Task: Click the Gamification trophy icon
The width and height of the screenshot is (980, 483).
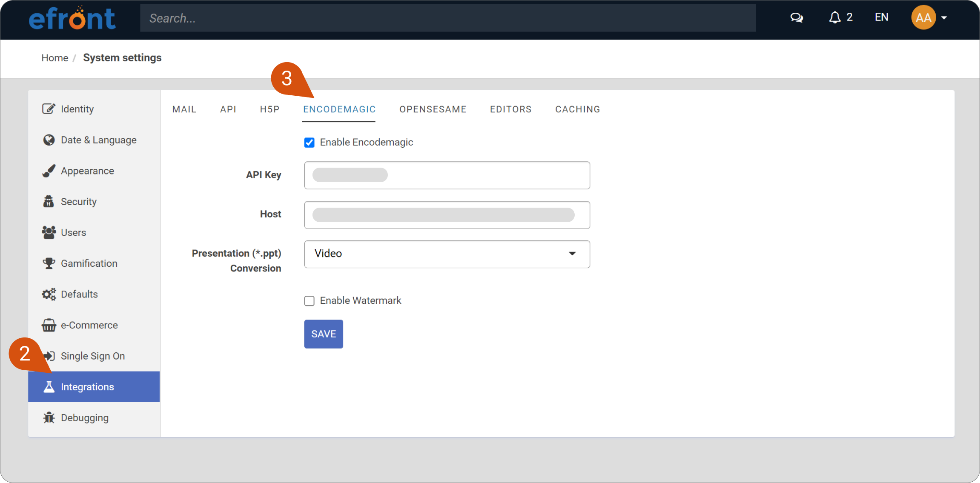Action: pos(49,263)
